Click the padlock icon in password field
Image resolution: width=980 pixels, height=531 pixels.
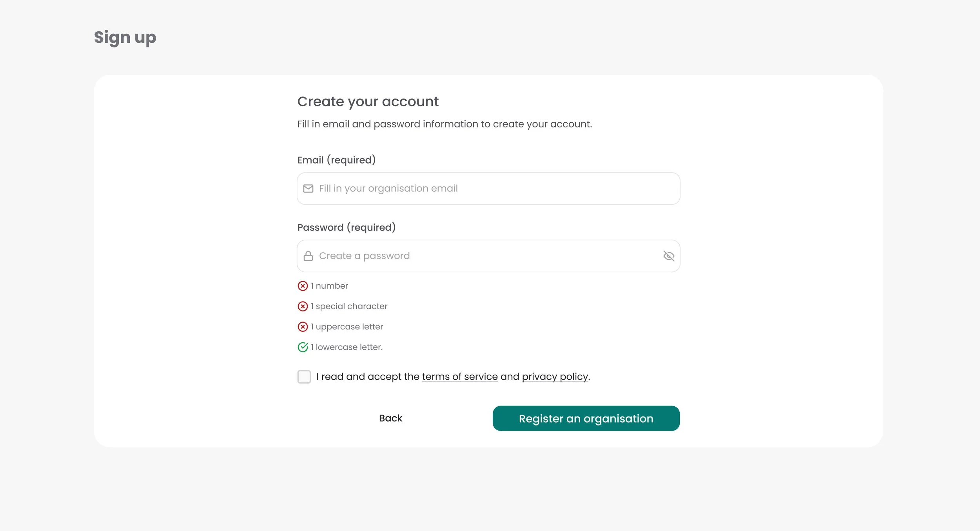[x=308, y=256]
